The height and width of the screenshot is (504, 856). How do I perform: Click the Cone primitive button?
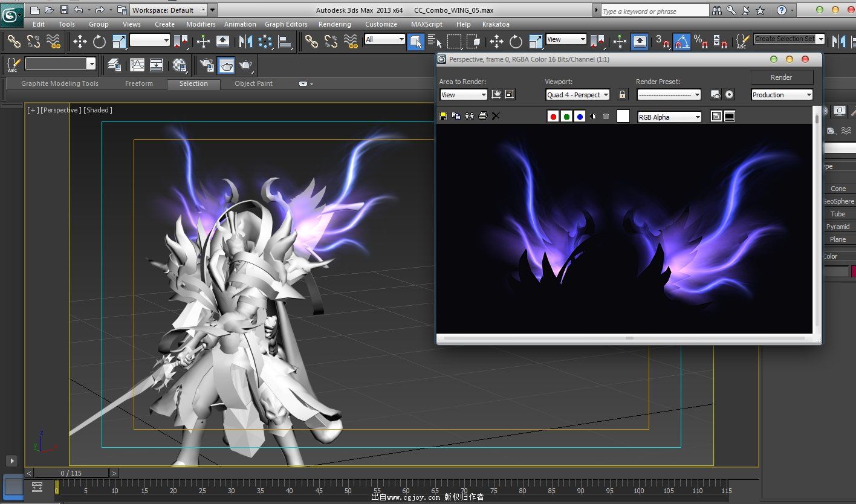[x=838, y=189]
